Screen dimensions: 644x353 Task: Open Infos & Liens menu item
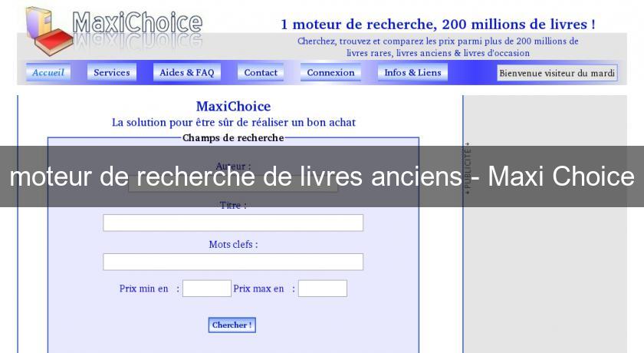412,73
